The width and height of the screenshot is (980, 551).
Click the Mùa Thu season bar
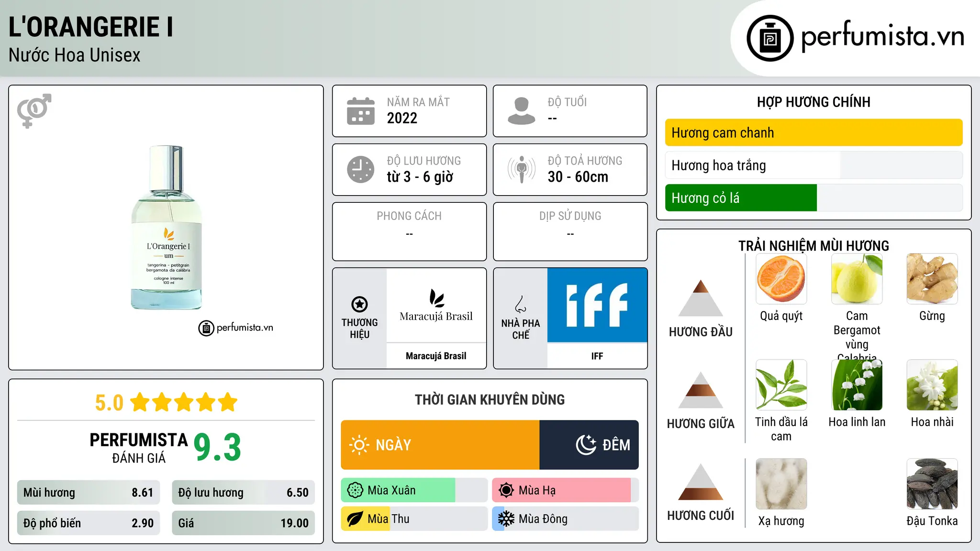click(414, 519)
